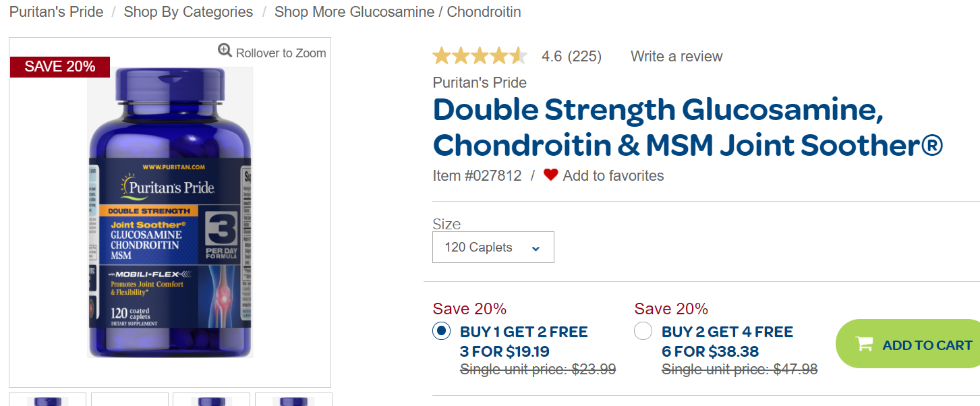Open the (225) reviews count
Screen dimensions: 980x406
point(584,57)
